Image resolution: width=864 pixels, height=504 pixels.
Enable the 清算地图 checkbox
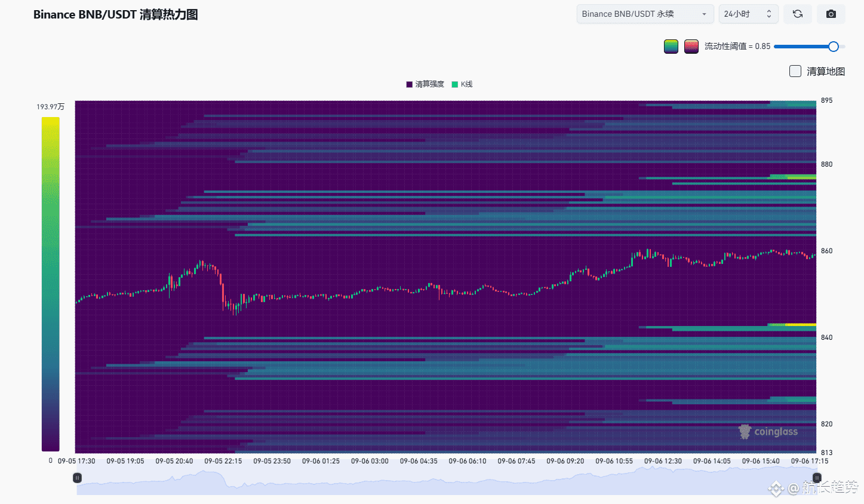(x=795, y=71)
